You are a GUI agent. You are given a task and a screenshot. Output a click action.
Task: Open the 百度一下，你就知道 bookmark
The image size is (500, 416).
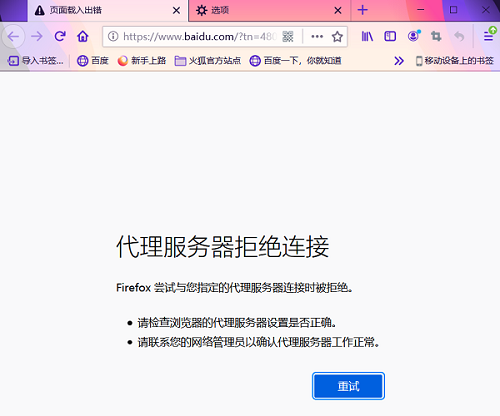coord(296,61)
